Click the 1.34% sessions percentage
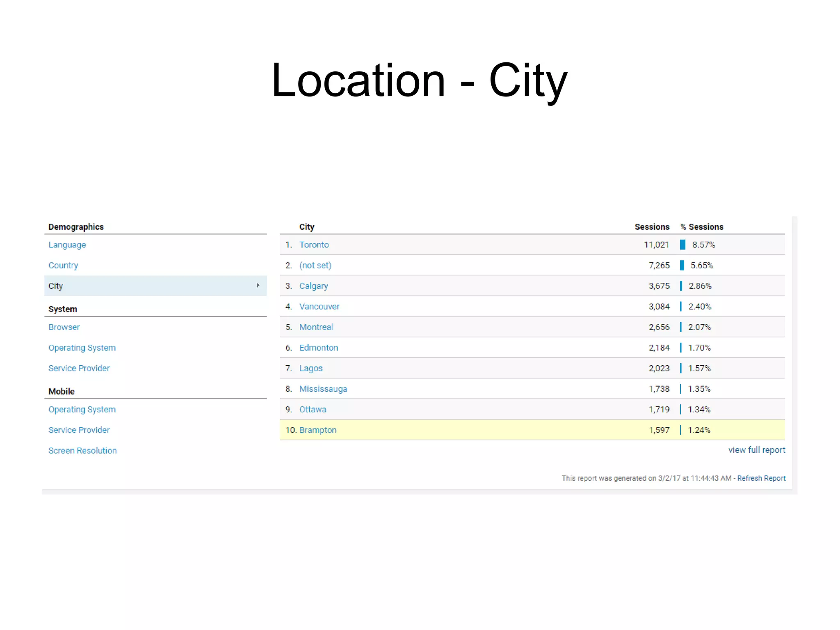Screen dimensions: 840x630 pyautogui.click(x=699, y=409)
